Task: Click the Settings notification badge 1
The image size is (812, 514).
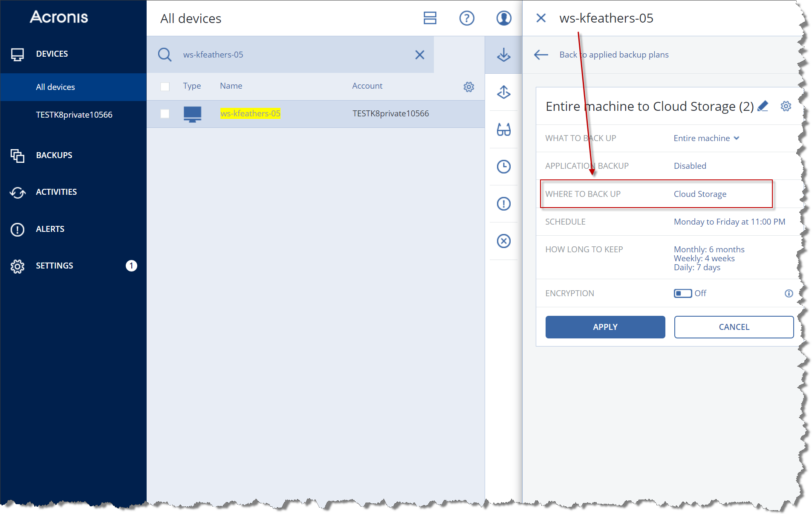Action: click(131, 266)
